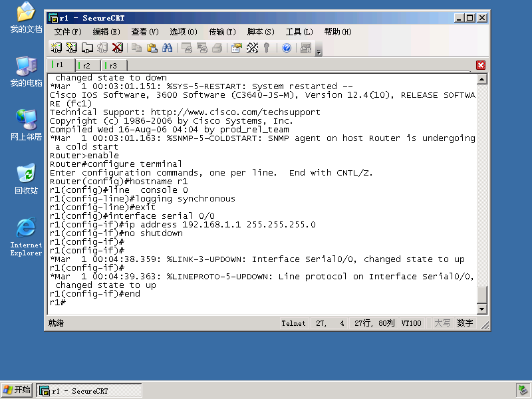Viewport: 532px width, 399px height.
Task: Select the 网上邻居 desktop icon
Action: [26, 125]
